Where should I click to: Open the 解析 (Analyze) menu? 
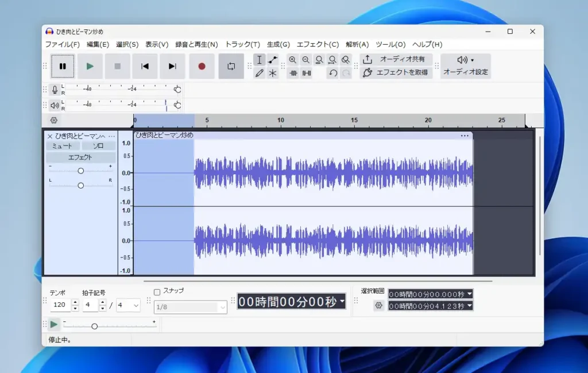tap(357, 44)
